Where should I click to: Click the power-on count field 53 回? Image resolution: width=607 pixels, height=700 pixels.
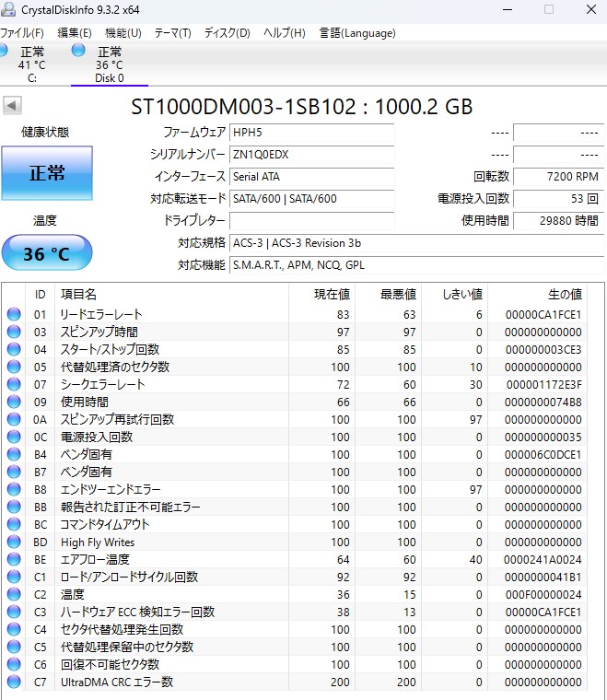(x=558, y=199)
